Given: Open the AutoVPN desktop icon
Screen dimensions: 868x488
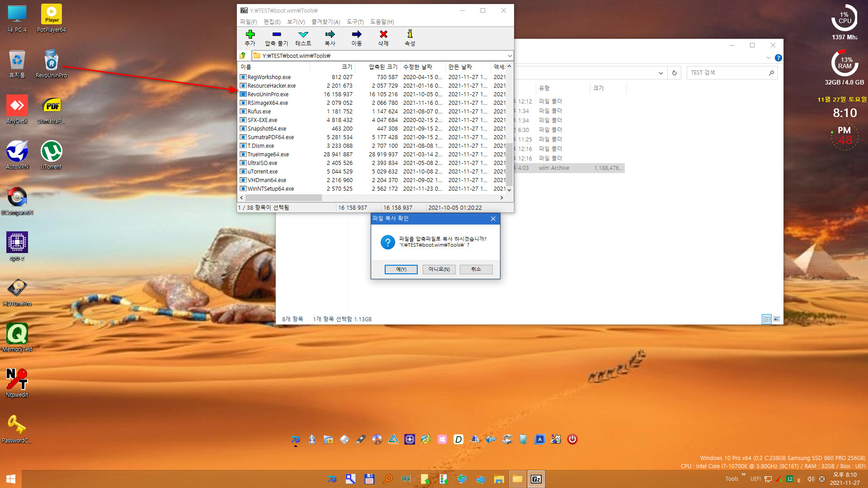Looking at the screenshot, I should [17, 155].
